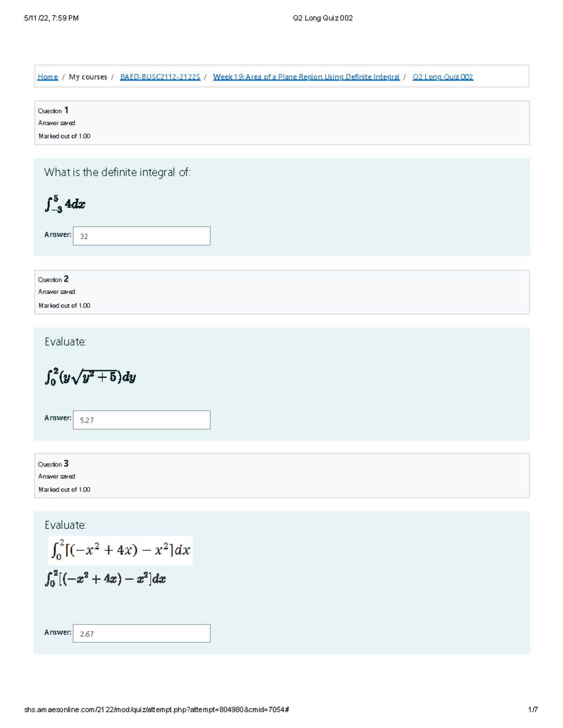Click the Question 1 header box
The height and width of the screenshot is (728, 563).
[x=282, y=123]
